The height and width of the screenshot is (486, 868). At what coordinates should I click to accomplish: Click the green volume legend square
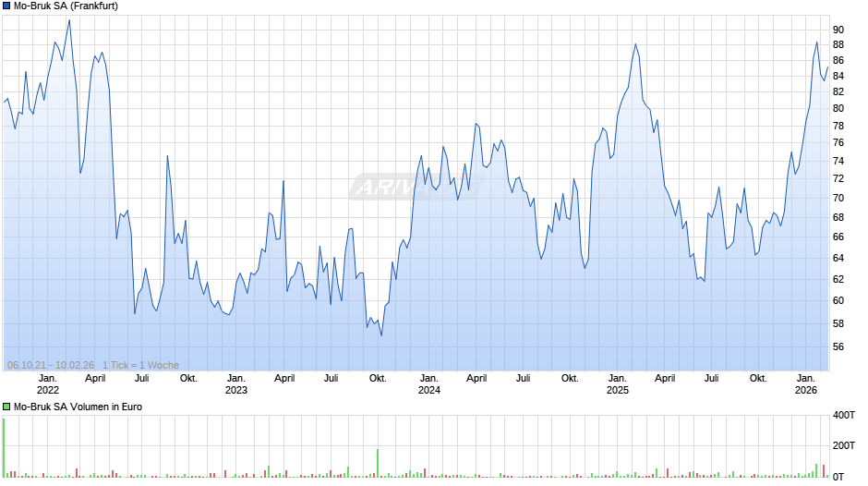(6, 407)
